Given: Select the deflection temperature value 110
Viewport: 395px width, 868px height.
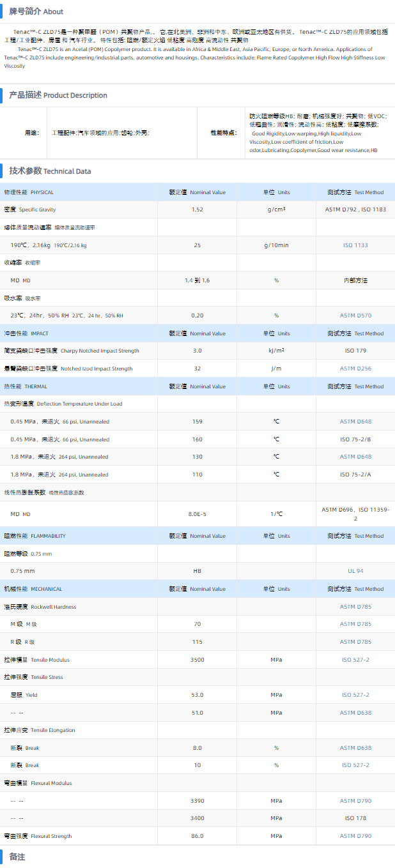Looking at the screenshot, I should coord(197,475).
